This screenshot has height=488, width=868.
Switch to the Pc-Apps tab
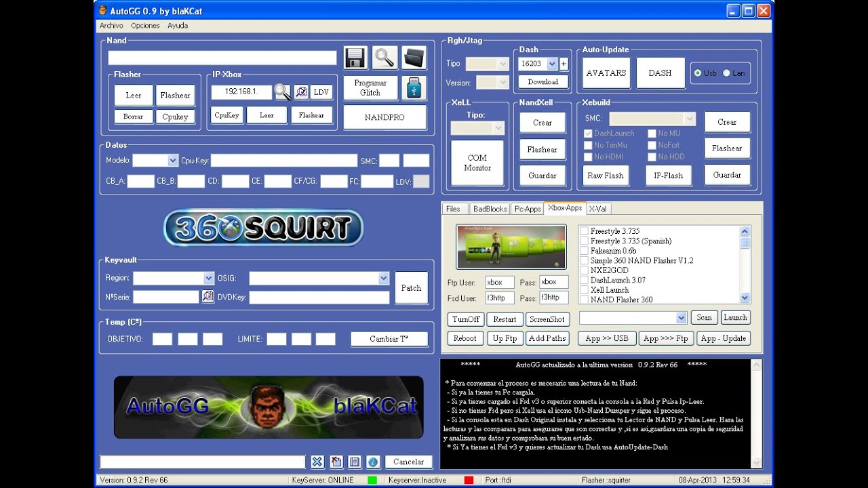click(x=527, y=209)
